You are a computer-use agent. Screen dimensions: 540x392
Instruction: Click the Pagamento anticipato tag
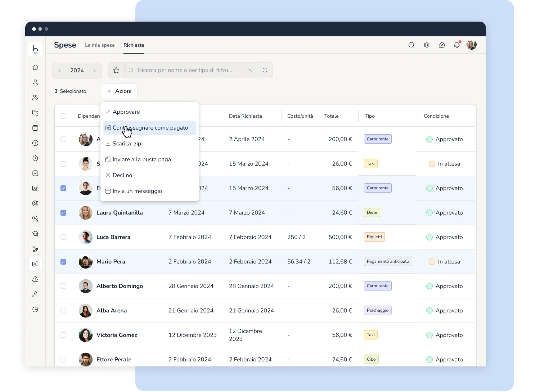point(388,261)
